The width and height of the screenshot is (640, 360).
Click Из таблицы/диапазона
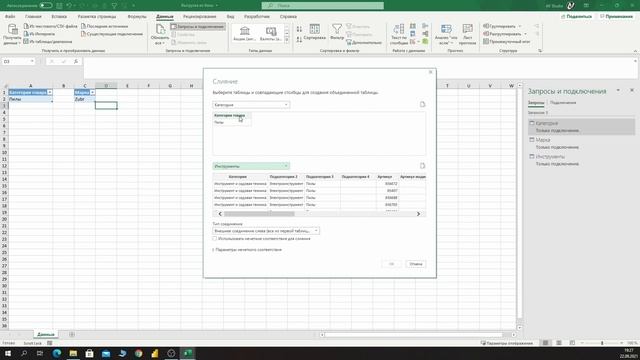[48, 42]
